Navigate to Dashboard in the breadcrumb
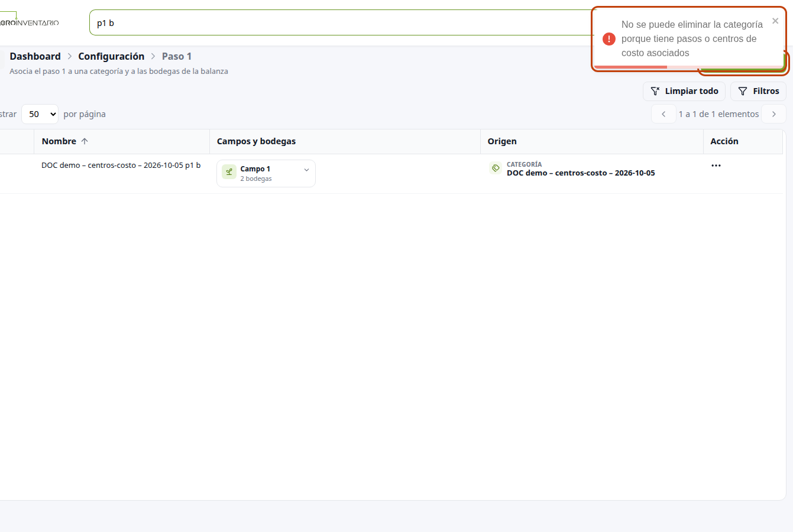 (35, 56)
